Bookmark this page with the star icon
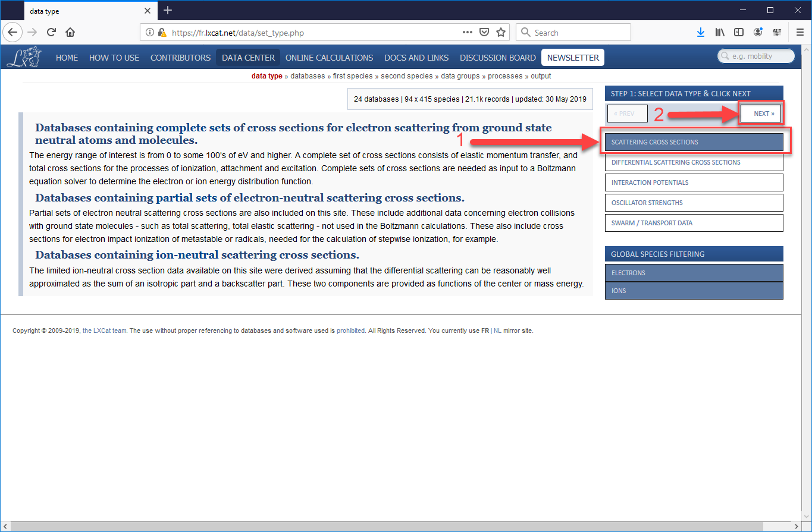The width and height of the screenshot is (812, 532). [501, 32]
